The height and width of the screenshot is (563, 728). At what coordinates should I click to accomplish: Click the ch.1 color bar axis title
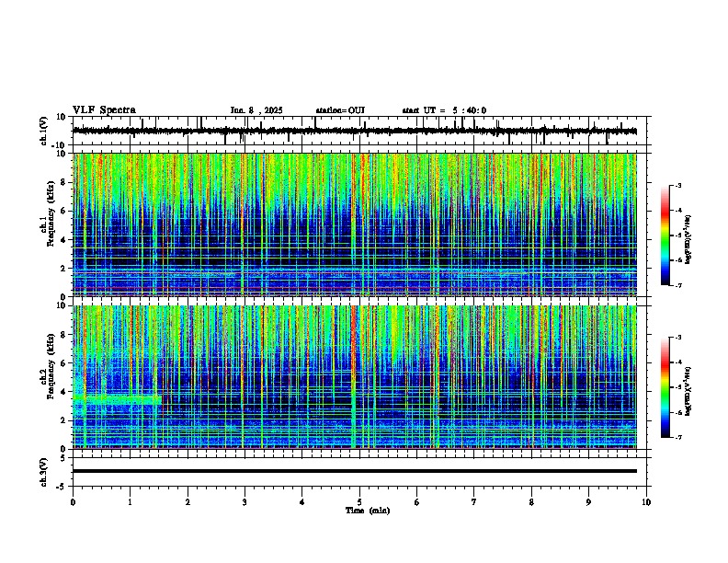pyautogui.click(x=688, y=239)
